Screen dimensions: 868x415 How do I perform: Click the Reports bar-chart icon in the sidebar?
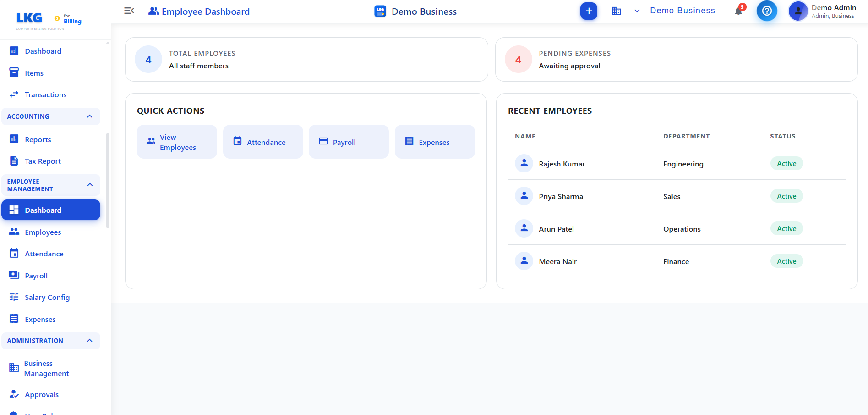pyautogui.click(x=14, y=139)
